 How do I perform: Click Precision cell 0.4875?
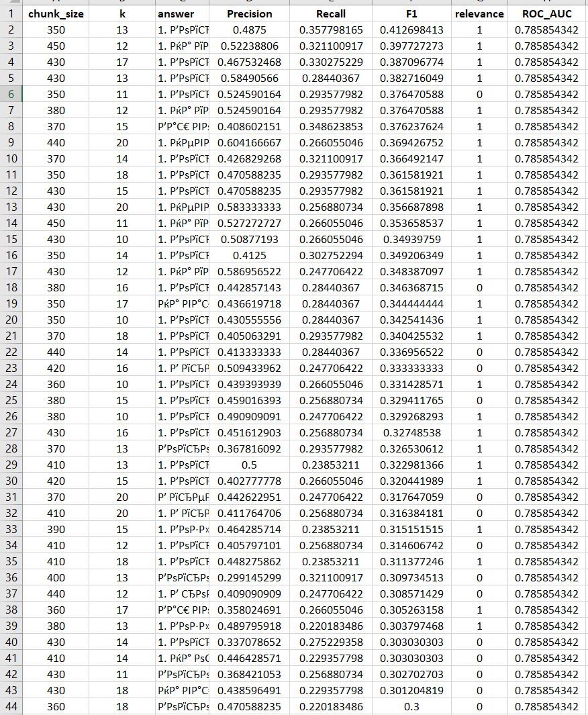tap(249, 30)
